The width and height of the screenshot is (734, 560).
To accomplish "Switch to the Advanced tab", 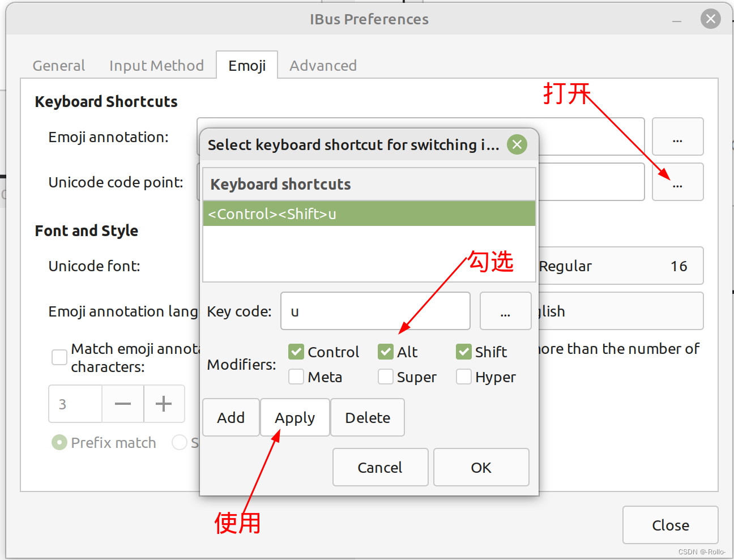I will [323, 65].
